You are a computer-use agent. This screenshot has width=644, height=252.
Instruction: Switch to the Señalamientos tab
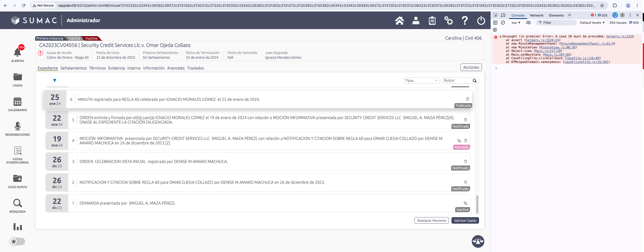tap(73, 68)
